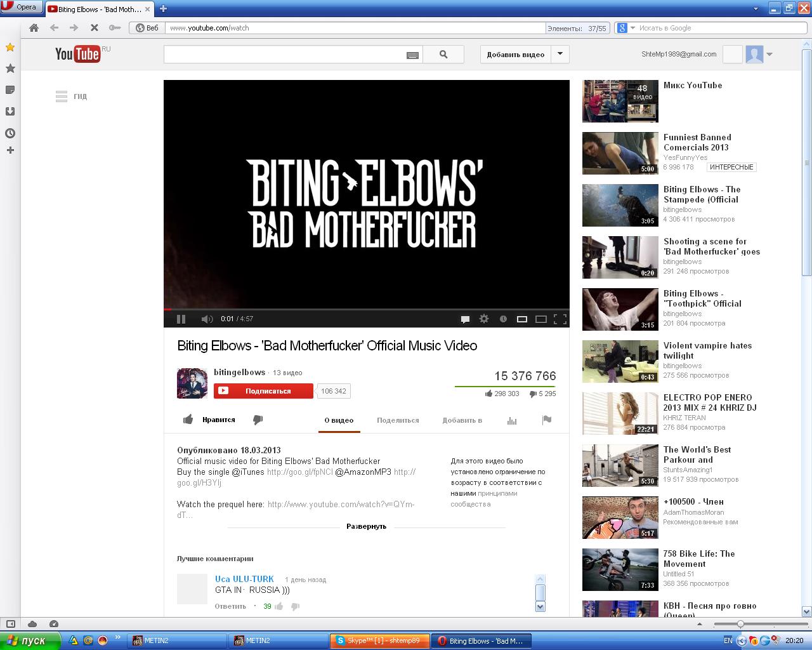812x650 pixels.
Task: Open a new browser tab
Action: pyautogui.click(x=163, y=8)
